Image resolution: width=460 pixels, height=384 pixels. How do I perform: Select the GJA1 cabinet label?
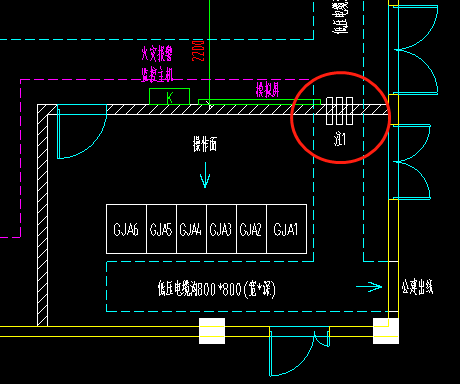point(286,230)
